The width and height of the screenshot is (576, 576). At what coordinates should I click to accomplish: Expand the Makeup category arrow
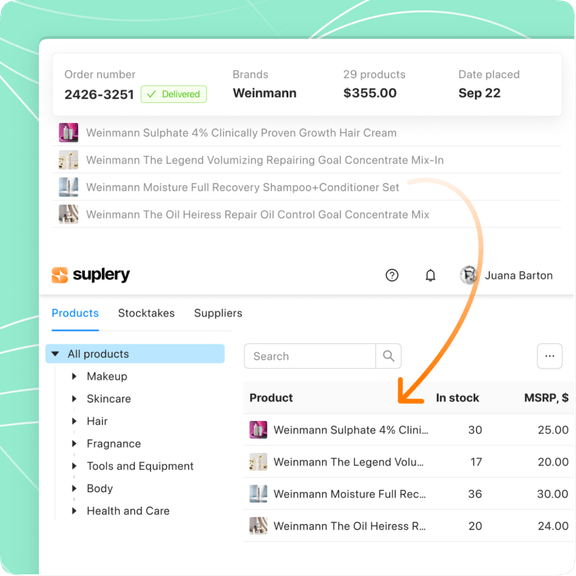pyautogui.click(x=74, y=376)
